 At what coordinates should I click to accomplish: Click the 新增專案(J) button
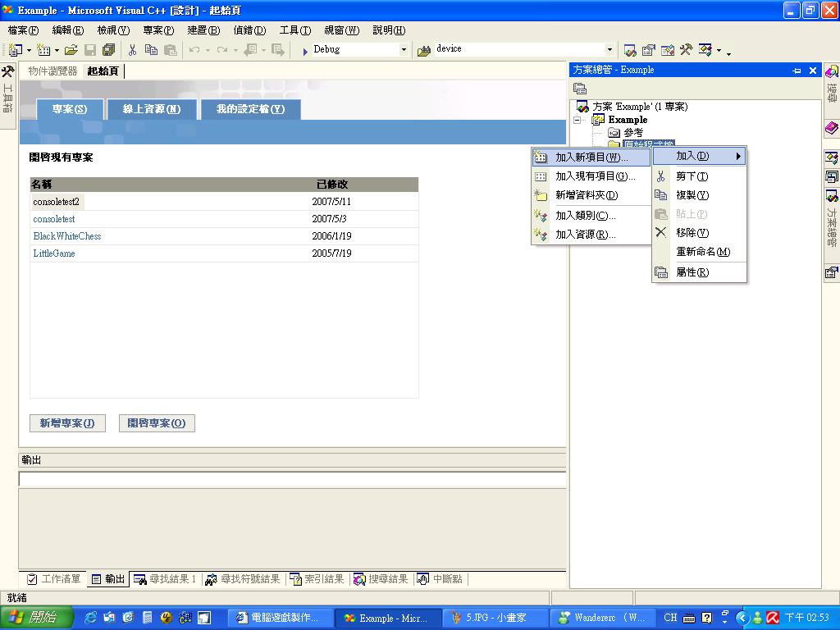coord(67,423)
